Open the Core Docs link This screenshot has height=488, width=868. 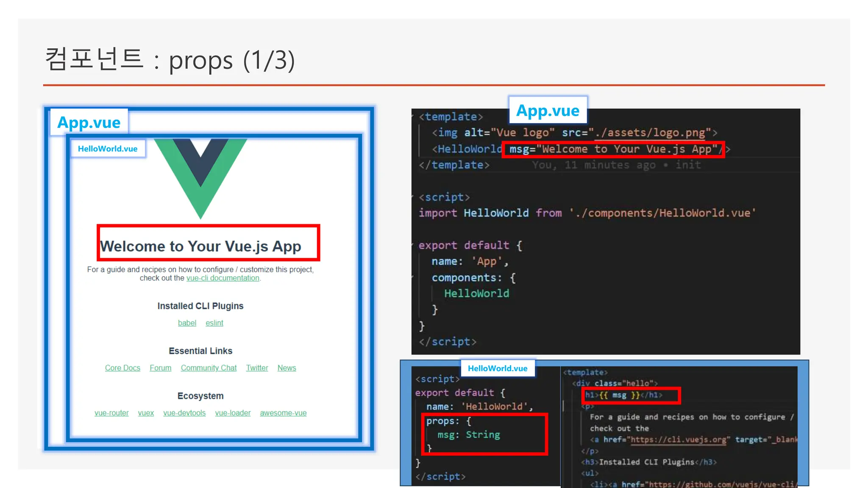coord(122,368)
